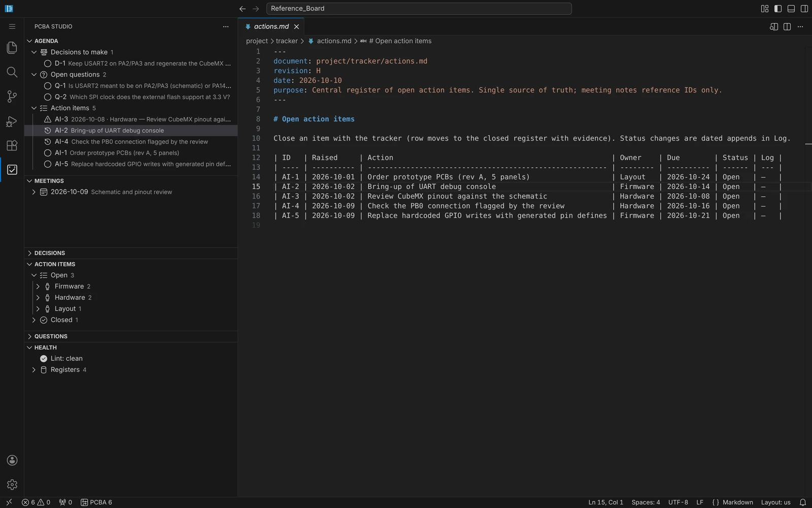Collapse the AGENDA section
The width and height of the screenshot is (812, 508).
29,41
